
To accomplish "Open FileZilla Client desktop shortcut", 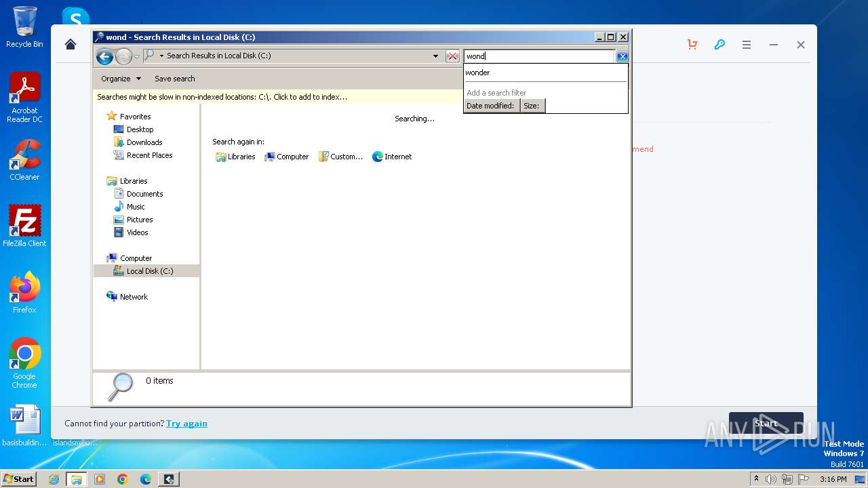I will point(24,226).
